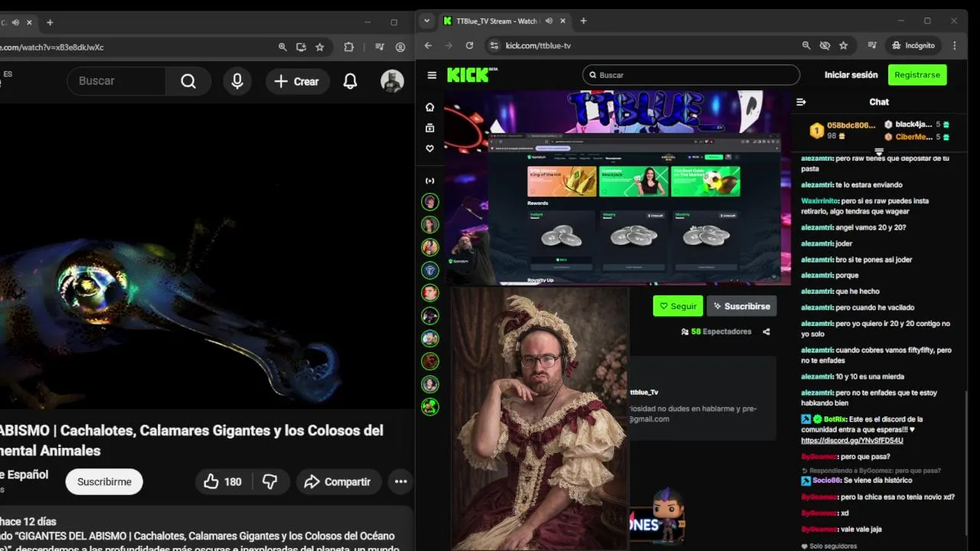Mute the TTBlue_TV tab speaker icon
Viewport: 980px width, 551px height.
click(547, 21)
